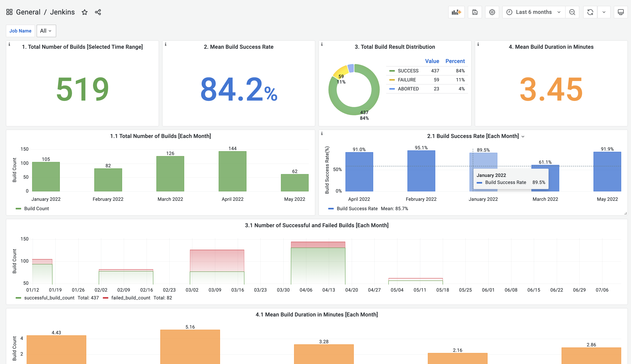Refresh the dashboard

[x=590, y=12]
